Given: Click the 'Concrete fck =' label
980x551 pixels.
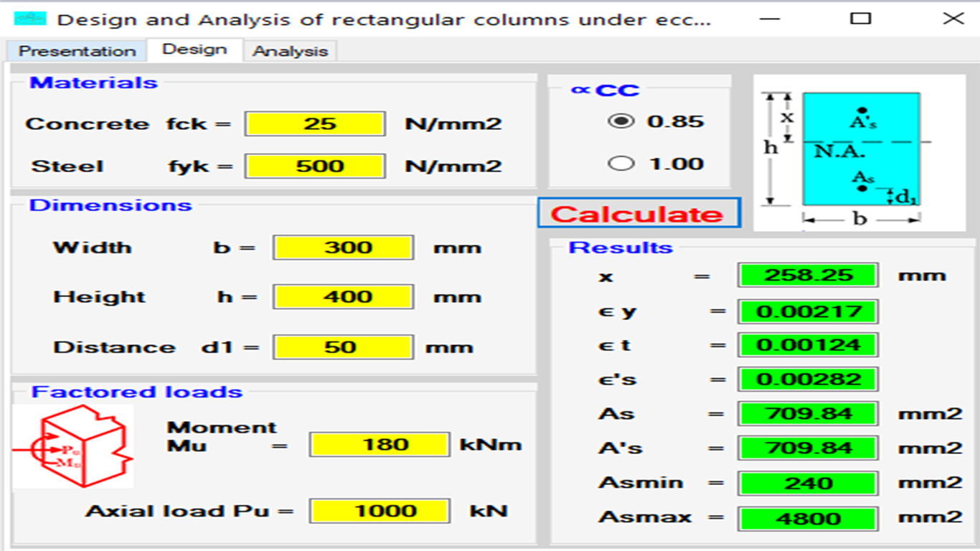Looking at the screenshot, I should (x=128, y=123).
